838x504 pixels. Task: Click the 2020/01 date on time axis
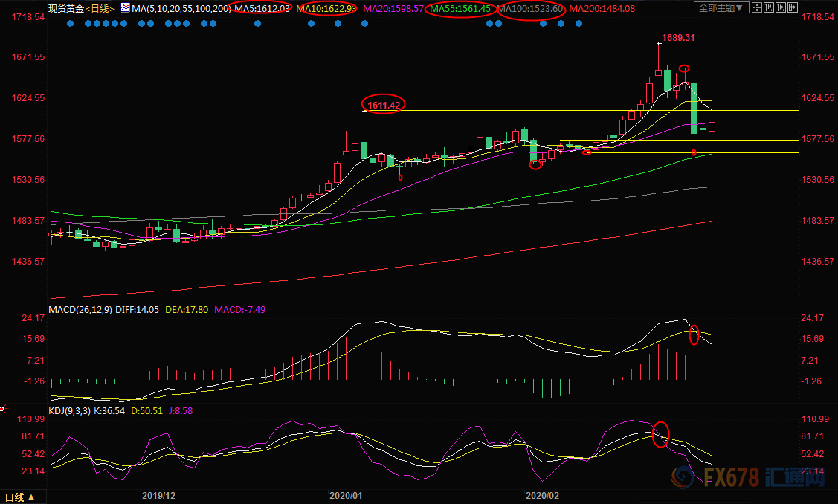click(x=346, y=495)
